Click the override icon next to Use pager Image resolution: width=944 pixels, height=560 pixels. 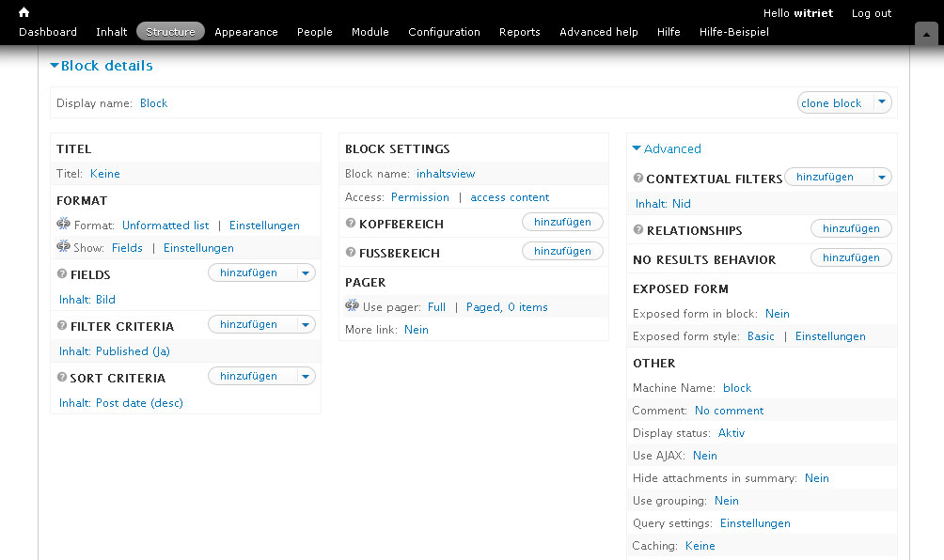click(352, 306)
